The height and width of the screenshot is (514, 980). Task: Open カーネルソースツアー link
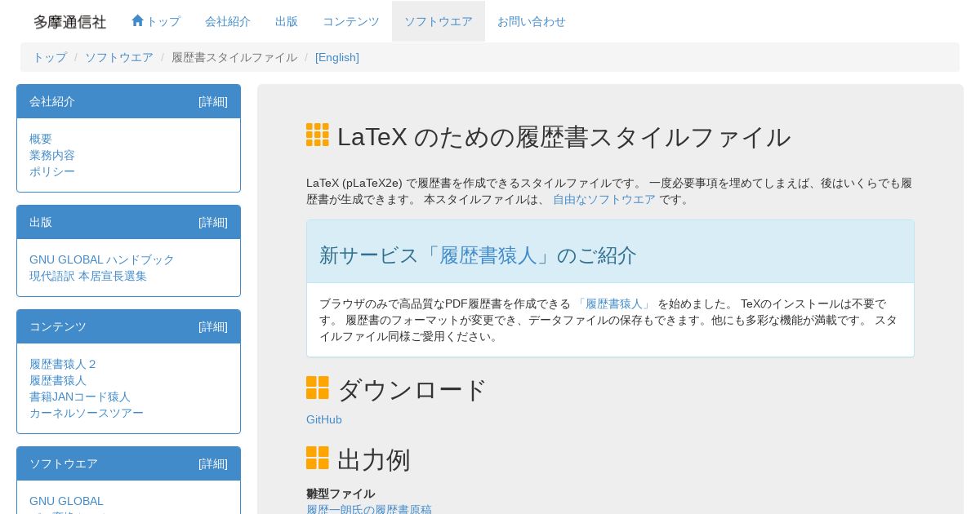[x=87, y=413]
